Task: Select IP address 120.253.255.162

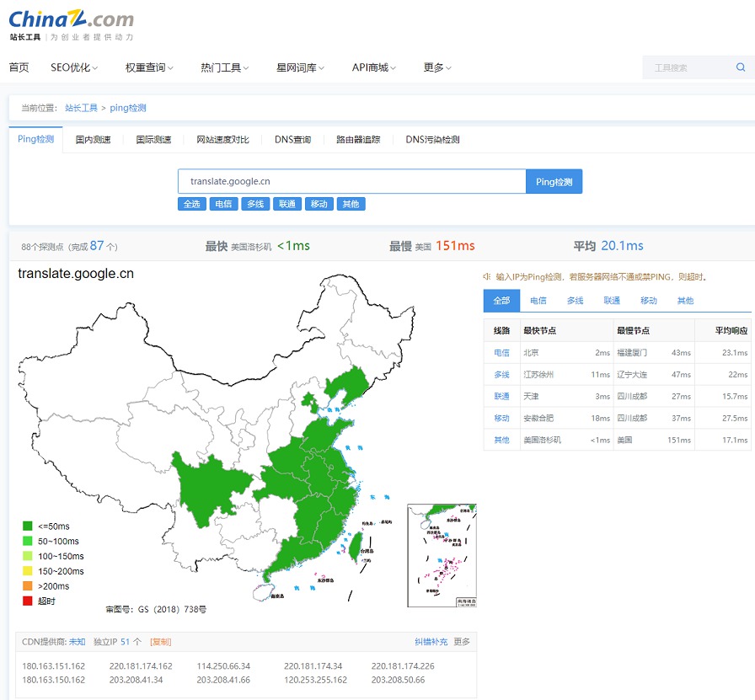Action: tap(315, 680)
